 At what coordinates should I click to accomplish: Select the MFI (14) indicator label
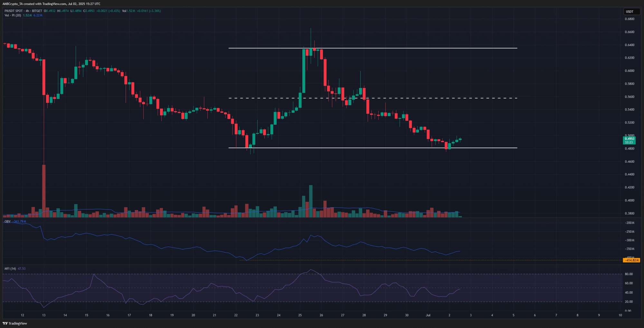pyautogui.click(x=10, y=268)
